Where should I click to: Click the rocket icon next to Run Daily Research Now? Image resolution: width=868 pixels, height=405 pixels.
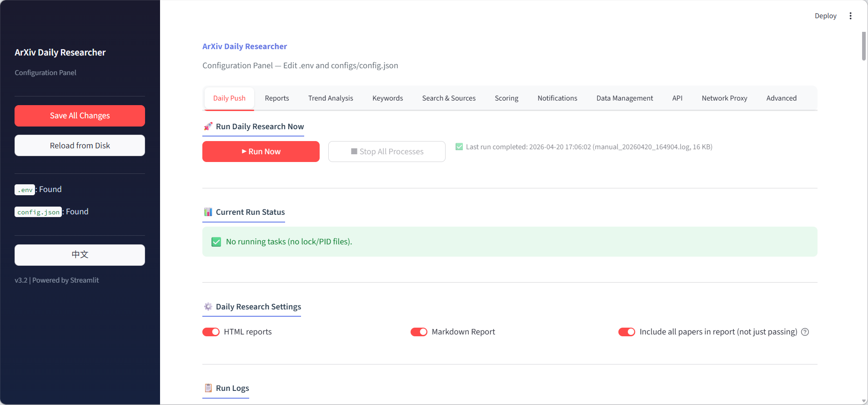click(208, 127)
